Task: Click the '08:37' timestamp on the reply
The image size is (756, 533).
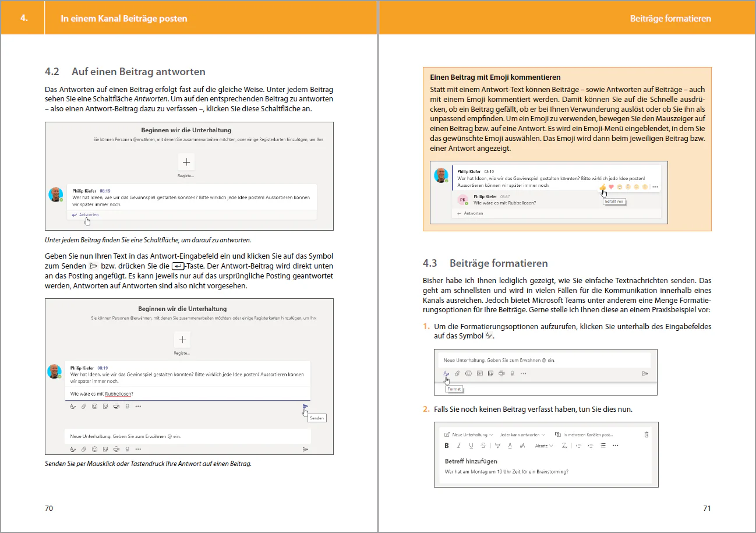Action: [504, 197]
